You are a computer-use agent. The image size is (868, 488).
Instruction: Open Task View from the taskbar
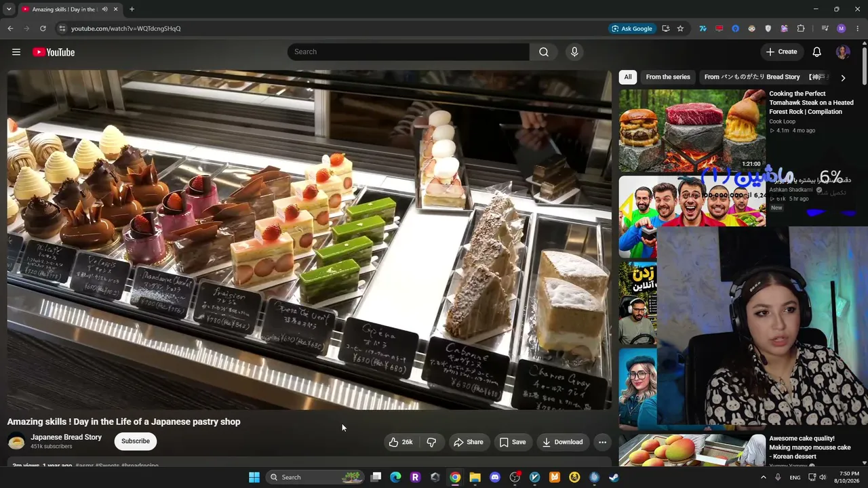click(x=376, y=477)
